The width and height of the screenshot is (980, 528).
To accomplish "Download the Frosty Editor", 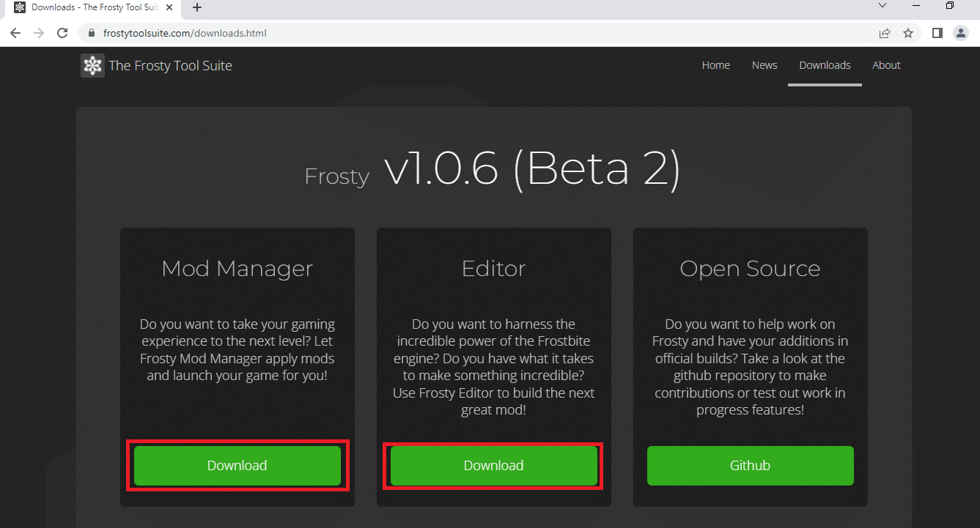I will 493,465.
